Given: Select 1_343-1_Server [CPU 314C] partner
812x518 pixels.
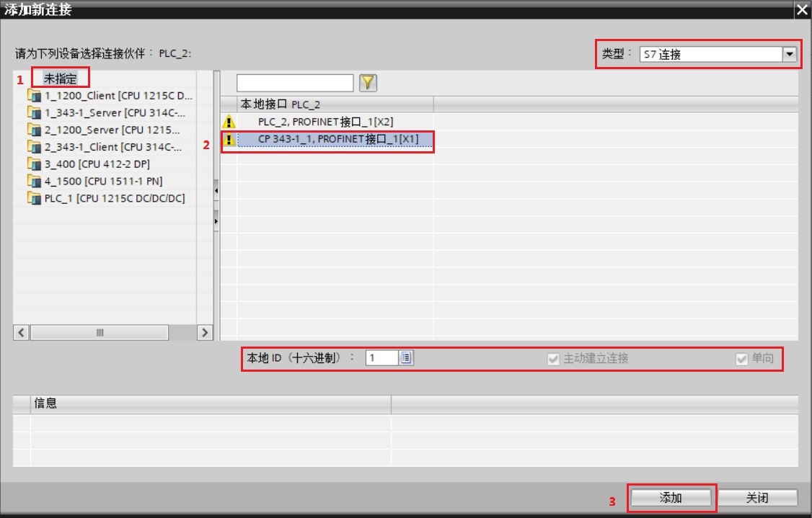Looking at the screenshot, I should (x=115, y=113).
